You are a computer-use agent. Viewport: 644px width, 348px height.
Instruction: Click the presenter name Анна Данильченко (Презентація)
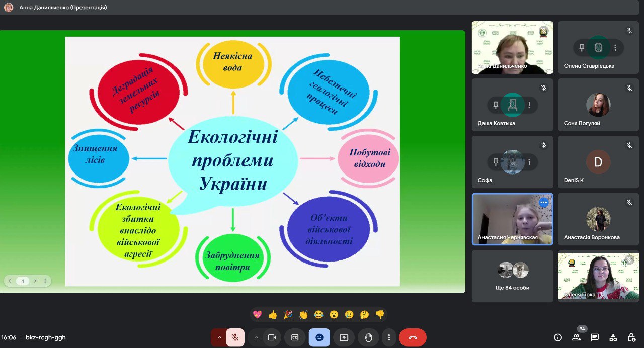click(x=63, y=8)
